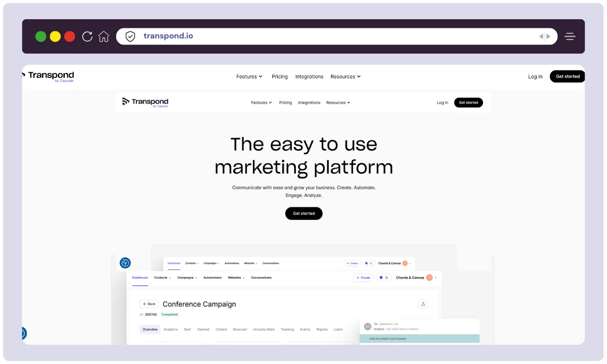
Task: Open Pricing in the topmost header
Action: pyautogui.click(x=280, y=77)
